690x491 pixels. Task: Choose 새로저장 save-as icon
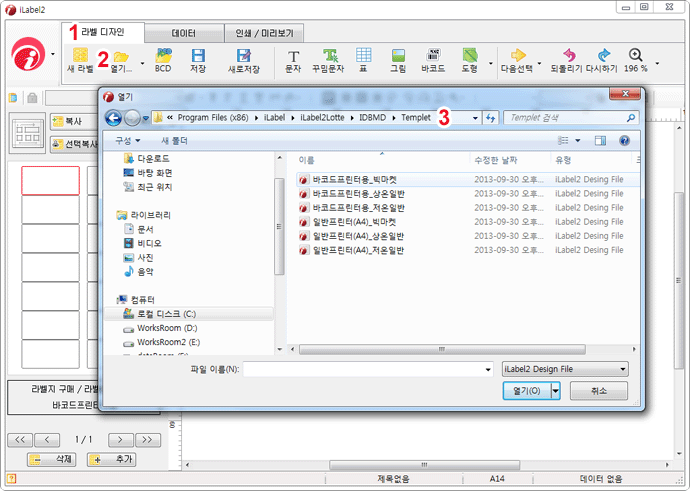tap(243, 60)
